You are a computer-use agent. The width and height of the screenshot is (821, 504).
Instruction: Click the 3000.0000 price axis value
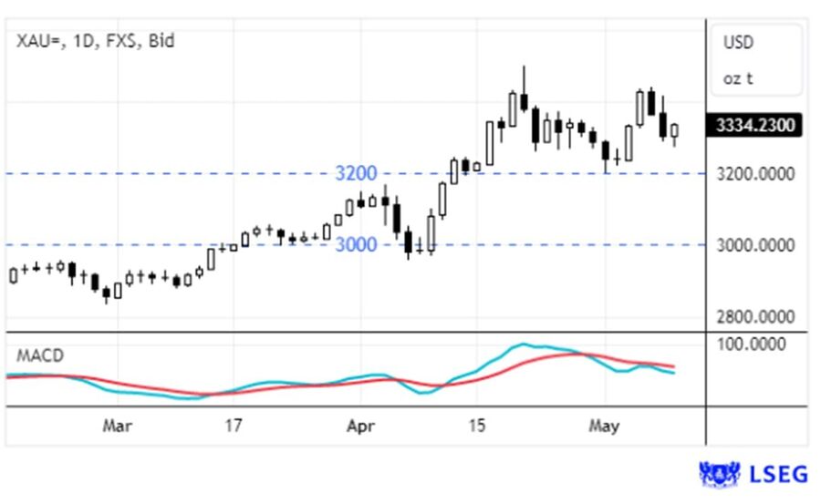coord(754,245)
